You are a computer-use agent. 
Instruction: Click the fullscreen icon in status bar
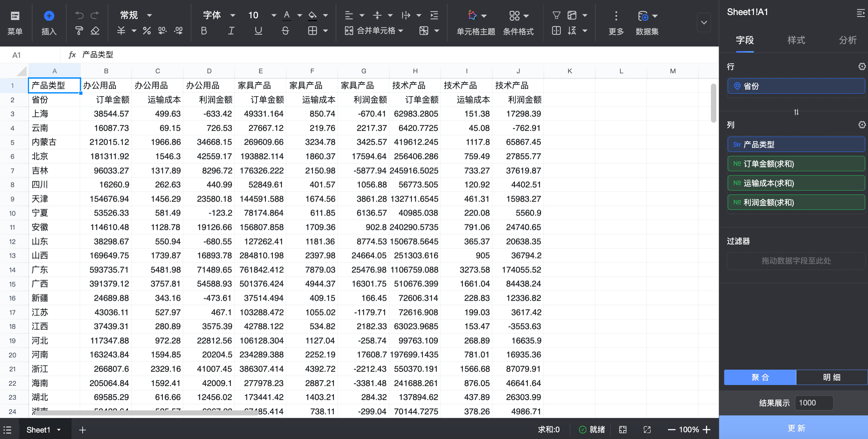pyautogui.click(x=647, y=430)
